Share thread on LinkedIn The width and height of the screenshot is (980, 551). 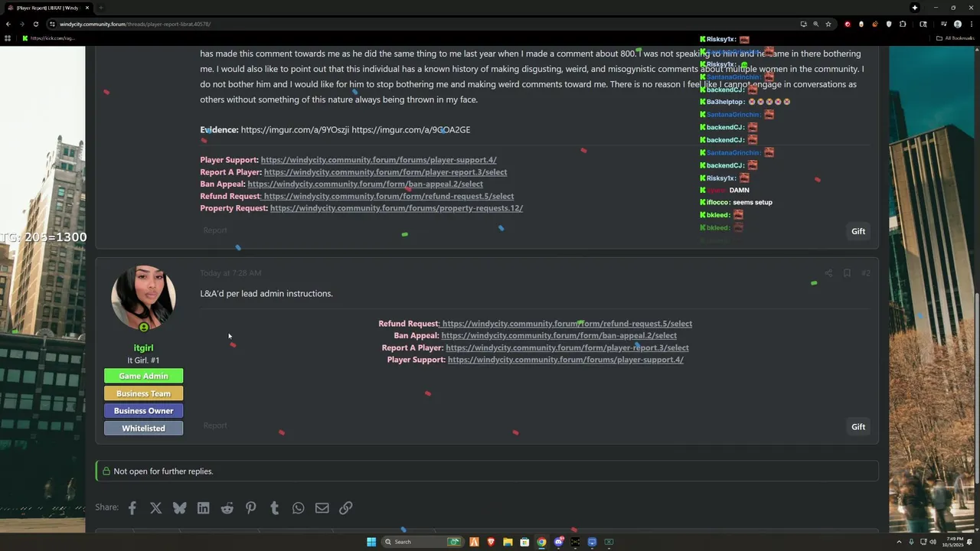pos(203,508)
